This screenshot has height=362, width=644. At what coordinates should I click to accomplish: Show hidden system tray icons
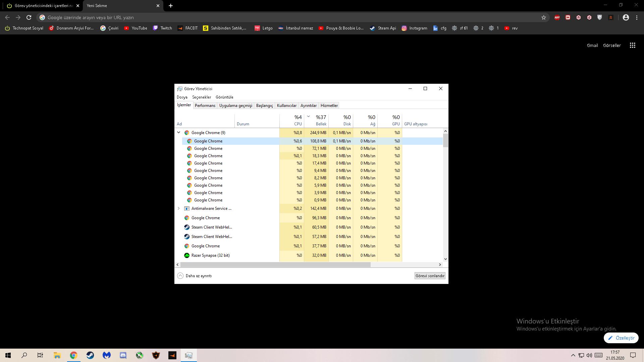click(x=573, y=355)
